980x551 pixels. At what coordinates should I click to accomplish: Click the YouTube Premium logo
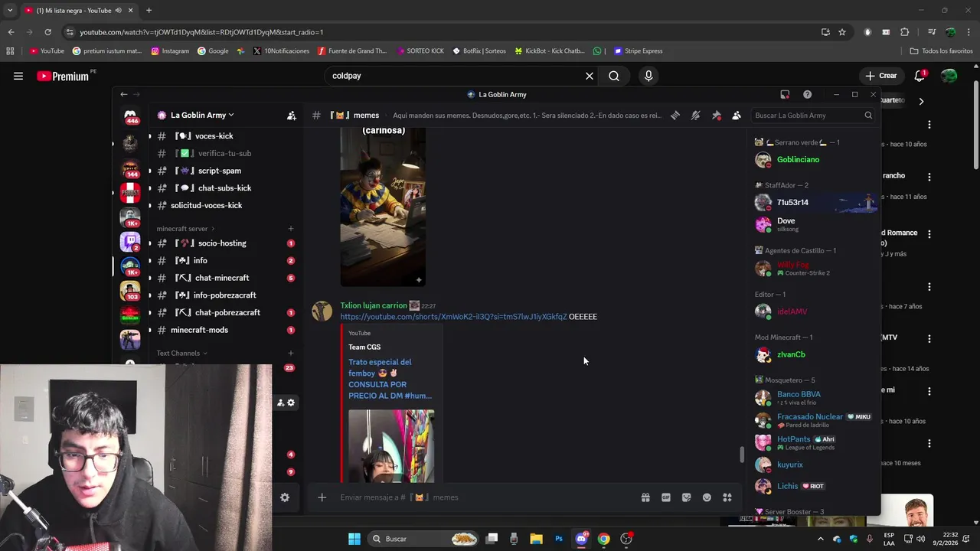tap(63, 77)
